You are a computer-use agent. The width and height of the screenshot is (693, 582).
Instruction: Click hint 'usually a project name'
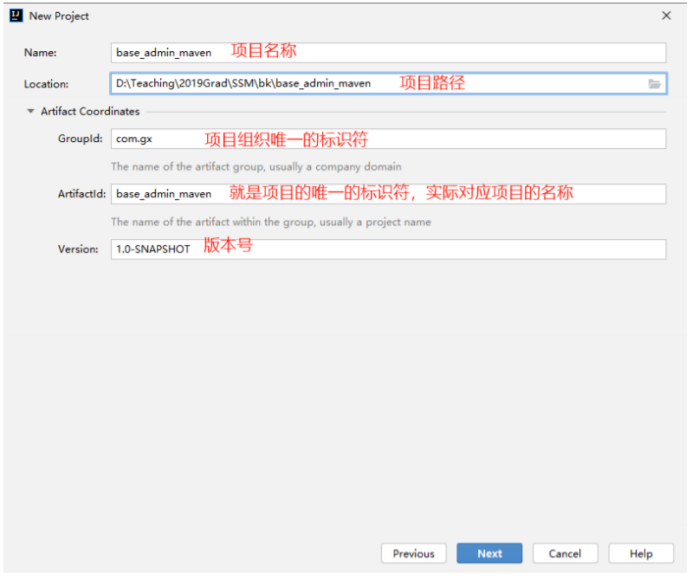coord(375,222)
